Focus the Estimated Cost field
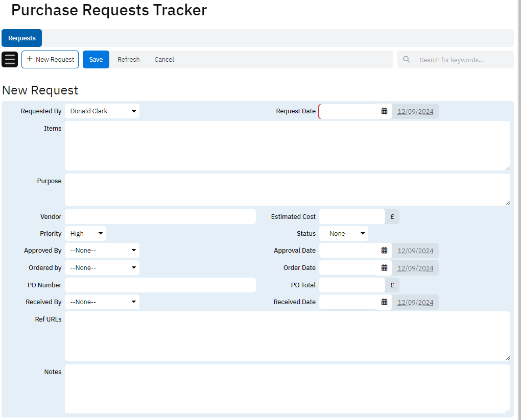The width and height of the screenshot is (521, 420). [351, 217]
